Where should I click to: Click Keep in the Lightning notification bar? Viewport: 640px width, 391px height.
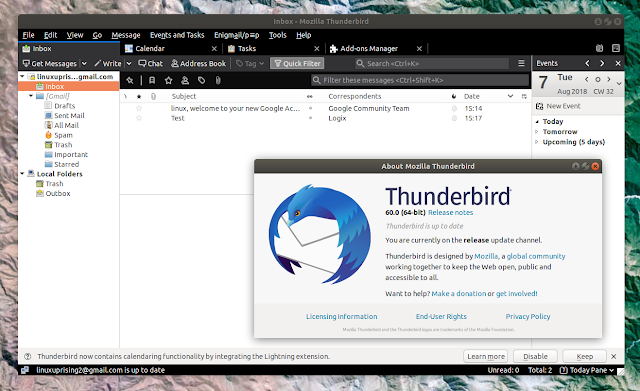pyautogui.click(x=584, y=356)
